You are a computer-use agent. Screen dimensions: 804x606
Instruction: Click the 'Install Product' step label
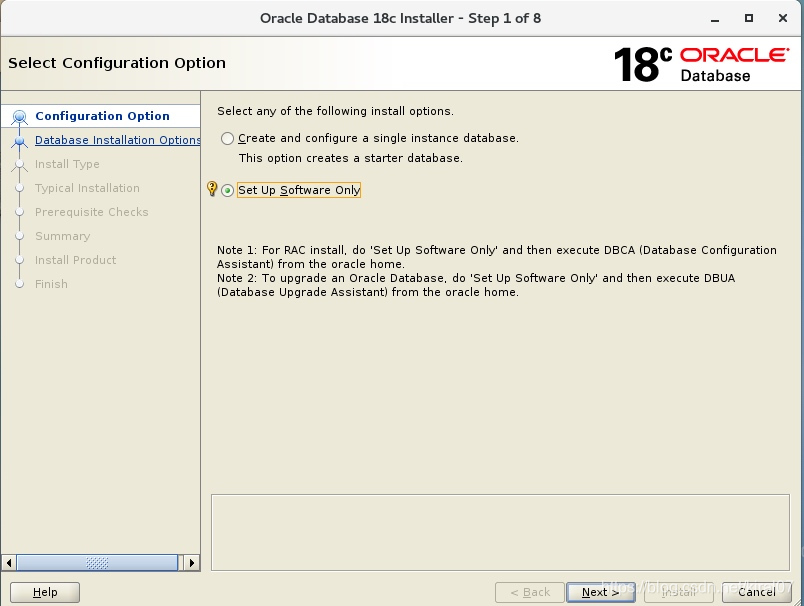pyautogui.click(x=75, y=260)
